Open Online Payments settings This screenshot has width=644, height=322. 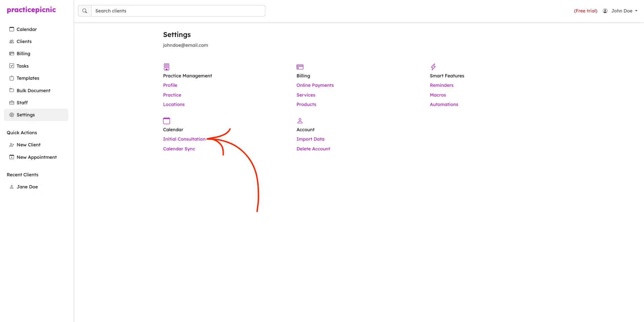[x=315, y=85]
